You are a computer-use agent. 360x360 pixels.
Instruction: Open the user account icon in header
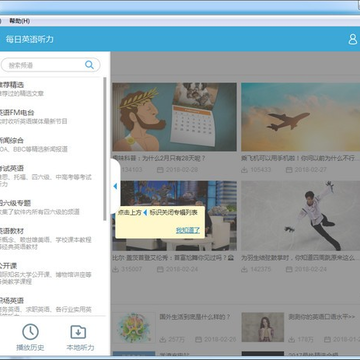pos(353,39)
